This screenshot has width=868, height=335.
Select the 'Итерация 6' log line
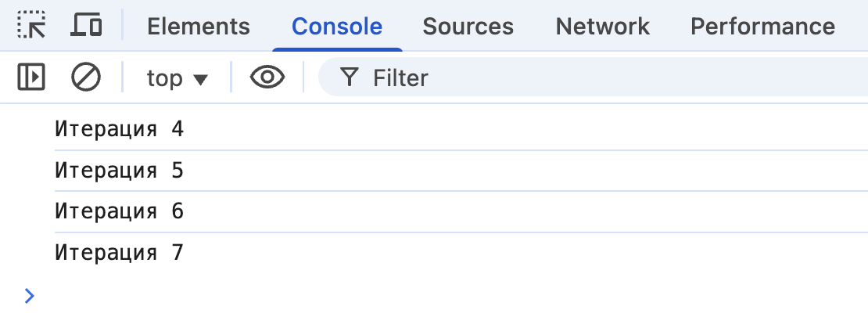click(x=120, y=211)
